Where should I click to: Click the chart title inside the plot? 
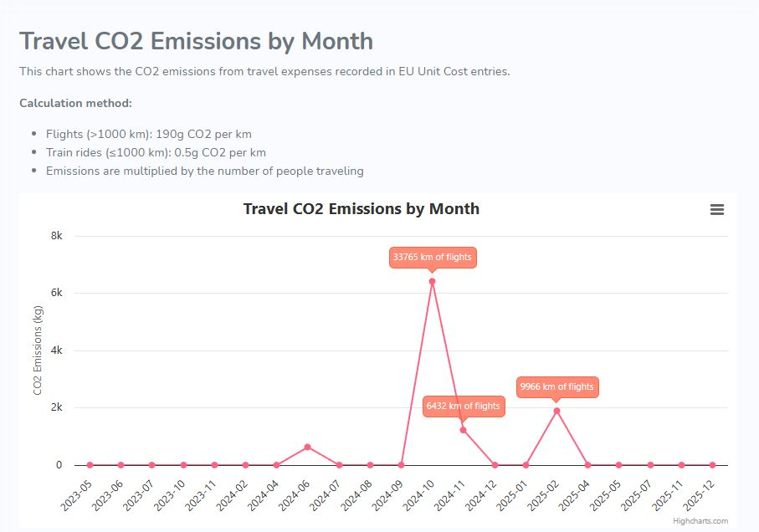coord(361,209)
